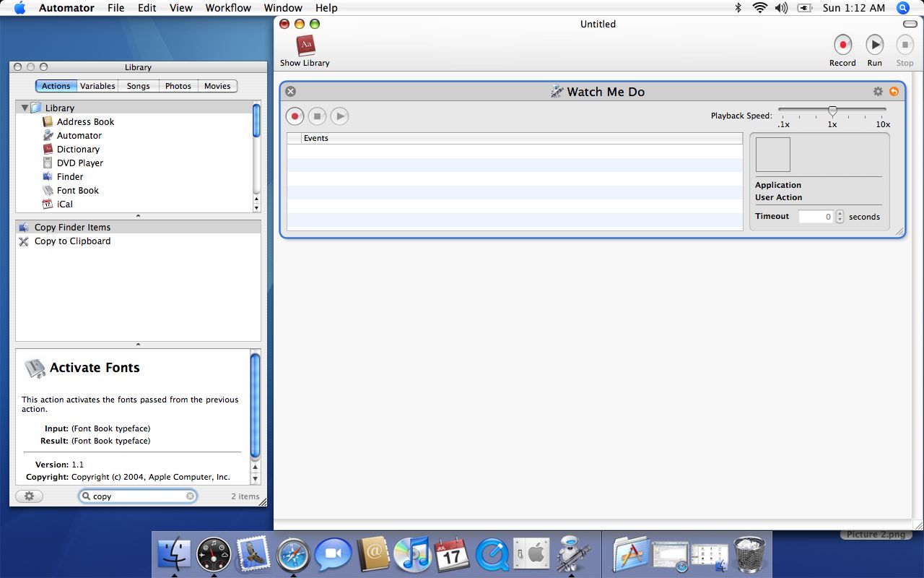Viewport: 924px width, 578px height.
Task: Open the Automator application menu
Action: (66, 8)
